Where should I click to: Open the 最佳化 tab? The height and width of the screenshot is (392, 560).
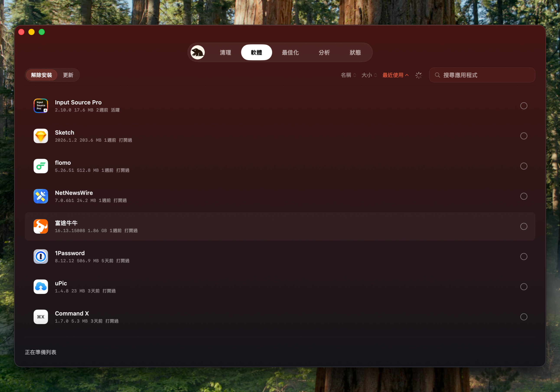(290, 52)
